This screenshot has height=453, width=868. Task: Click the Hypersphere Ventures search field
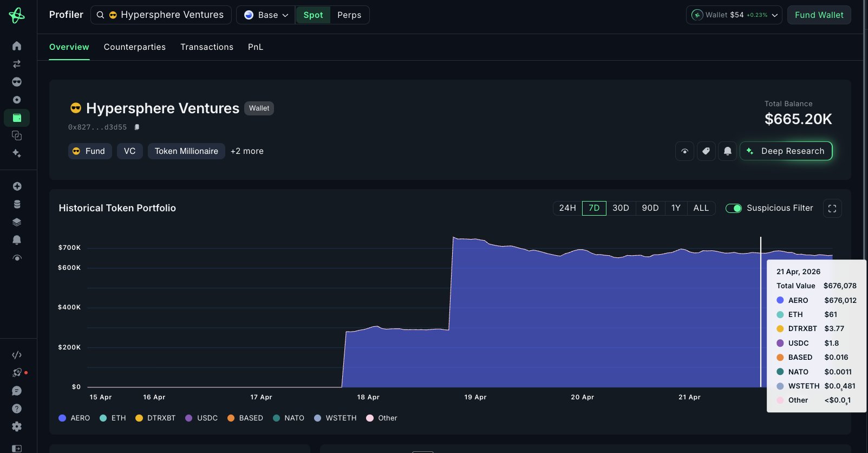(x=161, y=15)
